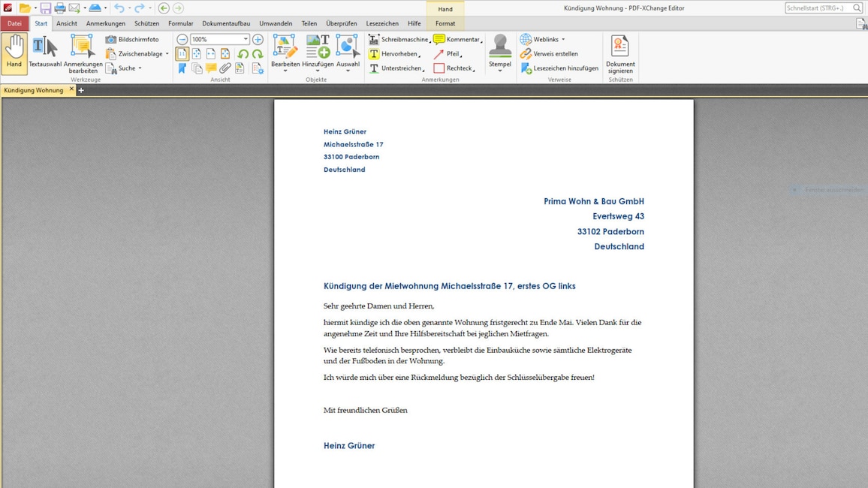Viewport: 868px width, 488px height.
Task: Click Lesezeichen hinzufügen
Action: (562, 68)
